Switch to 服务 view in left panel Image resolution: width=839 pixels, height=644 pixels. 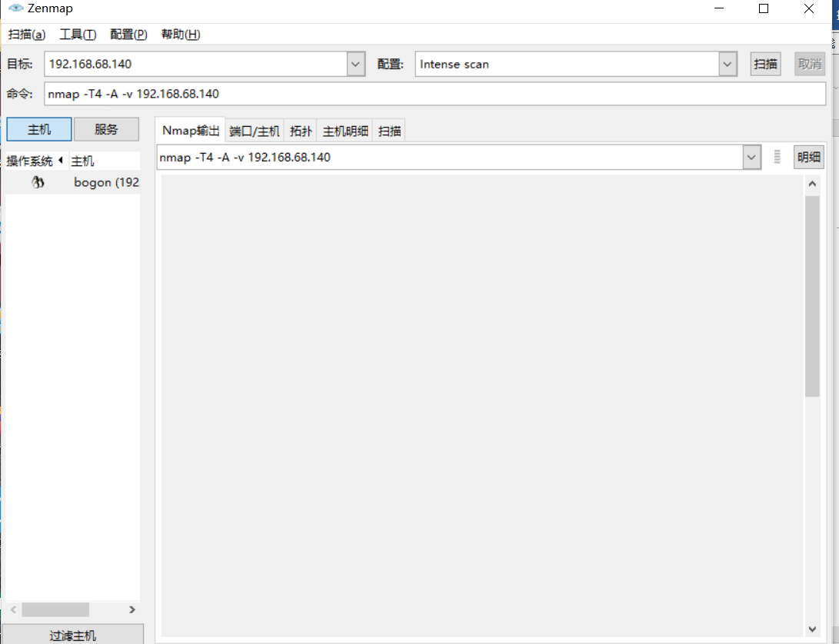pyautogui.click(x=106, y=128)
